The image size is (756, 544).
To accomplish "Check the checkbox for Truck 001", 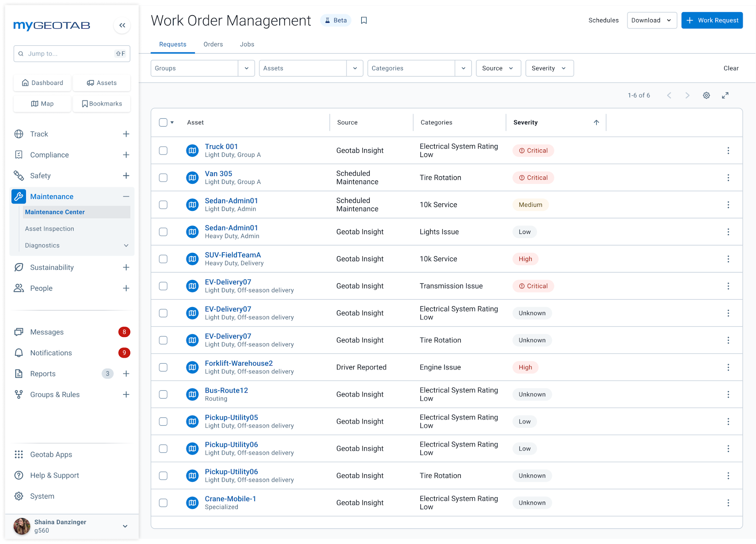I will tap(163, 151).
